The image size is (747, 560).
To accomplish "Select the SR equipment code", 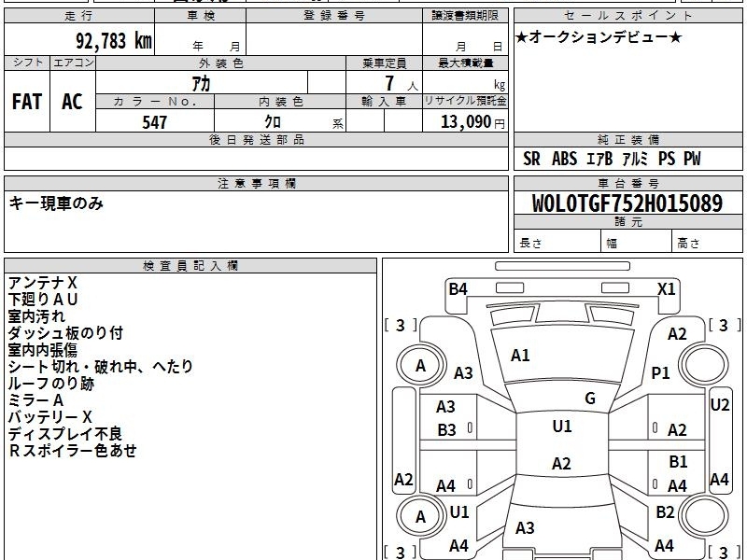I will pos(531,159).
